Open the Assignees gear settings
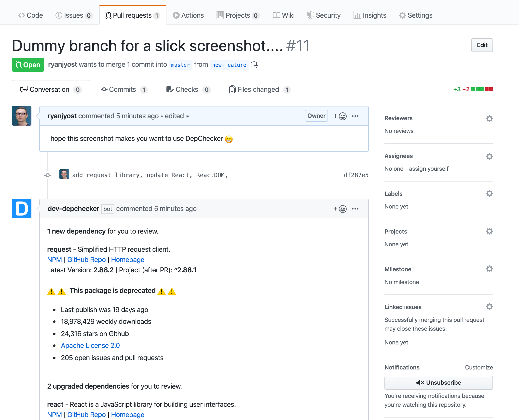This screenshot has height=420, width=519. click(489, 157)
